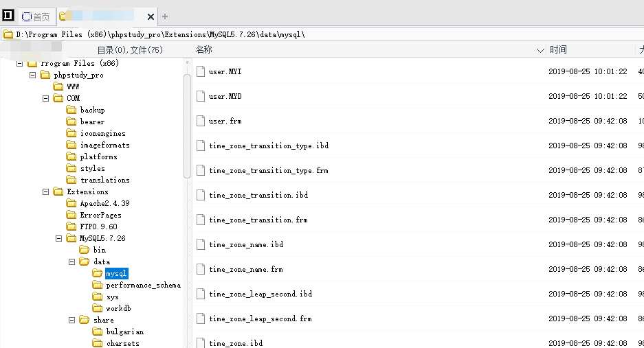Sort by 时间 column header

[558, 49]
